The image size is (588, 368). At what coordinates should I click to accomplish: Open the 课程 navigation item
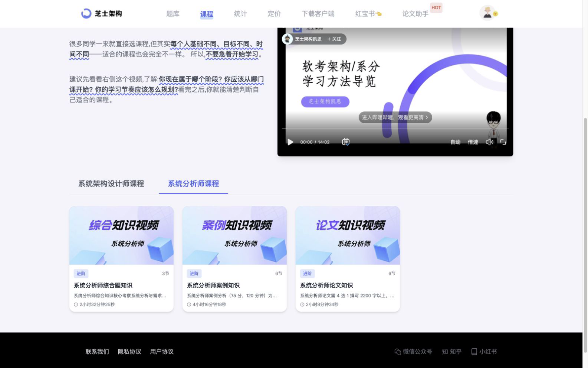[x=207, y=14]
